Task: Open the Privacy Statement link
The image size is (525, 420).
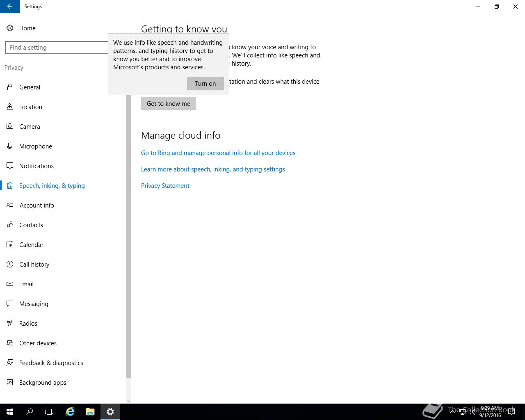Action: (x=165, y=186)
